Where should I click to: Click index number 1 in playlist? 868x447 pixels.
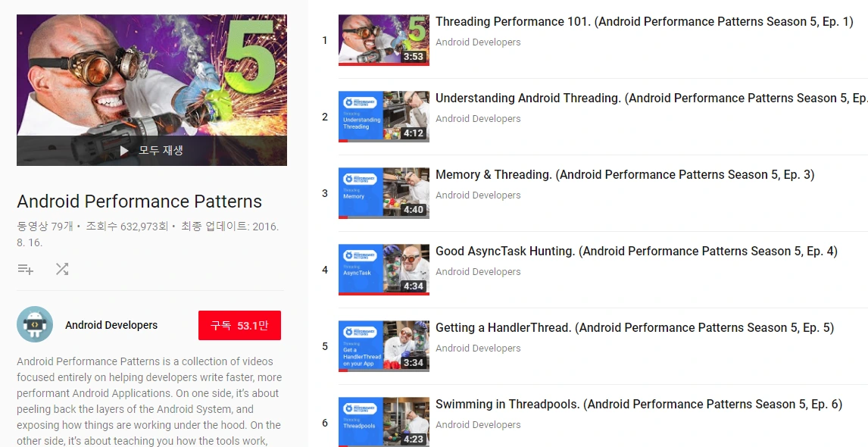(324, 40)
